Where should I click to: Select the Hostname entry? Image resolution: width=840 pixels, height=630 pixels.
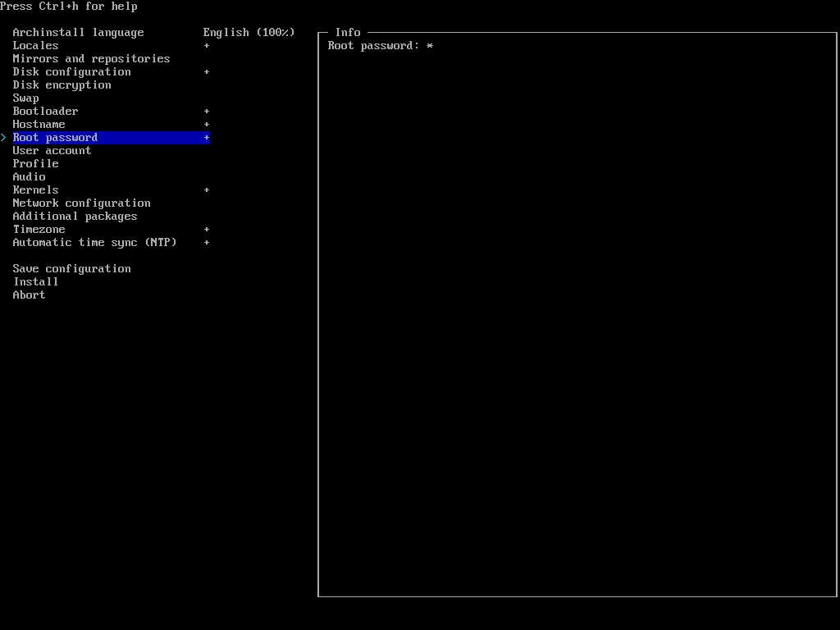[x=39, y=125]
